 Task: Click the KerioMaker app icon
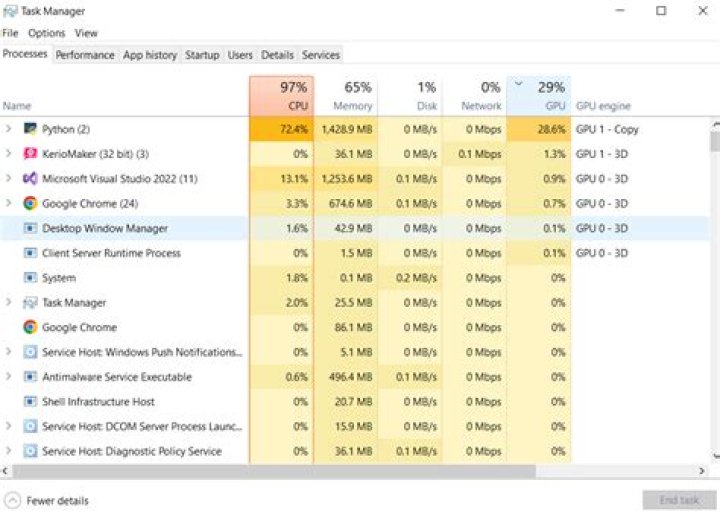pos(30,154)
